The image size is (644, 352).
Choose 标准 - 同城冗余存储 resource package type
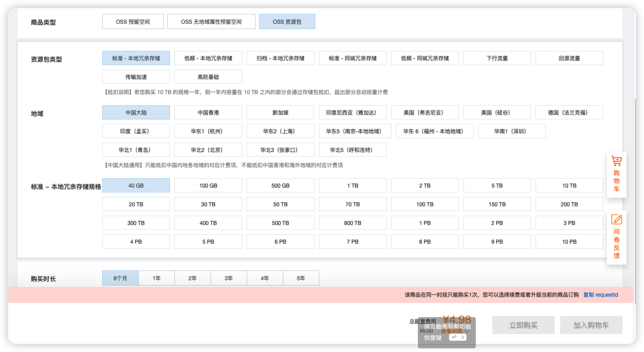(x=353, y=58)
